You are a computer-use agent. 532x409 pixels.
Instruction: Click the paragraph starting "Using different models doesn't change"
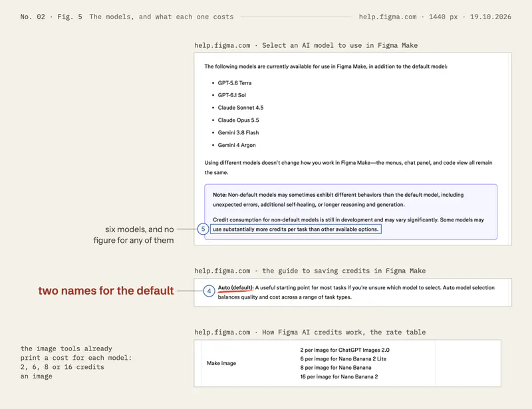click(348, 168)
